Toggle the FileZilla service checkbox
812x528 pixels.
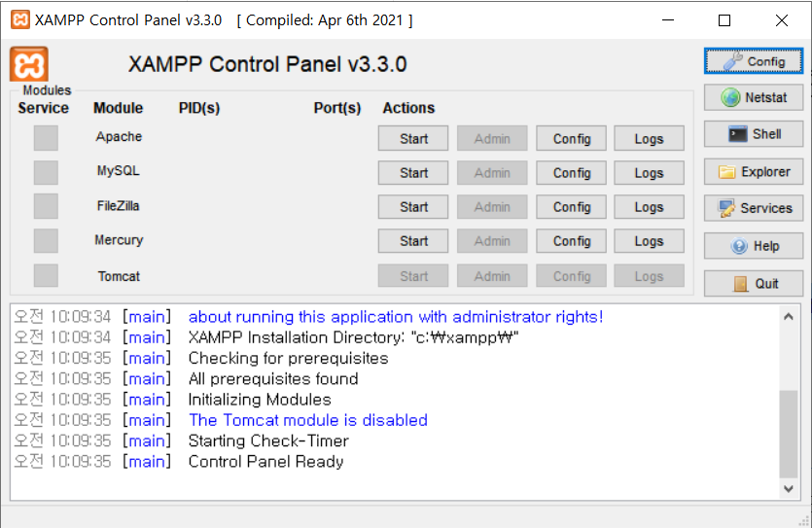coord(46,206)
